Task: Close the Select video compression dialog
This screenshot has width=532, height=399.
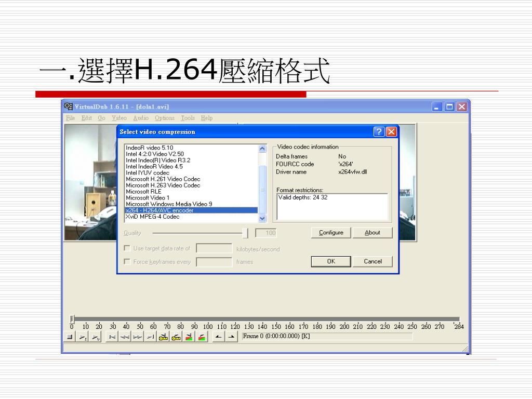Action: 391,131
